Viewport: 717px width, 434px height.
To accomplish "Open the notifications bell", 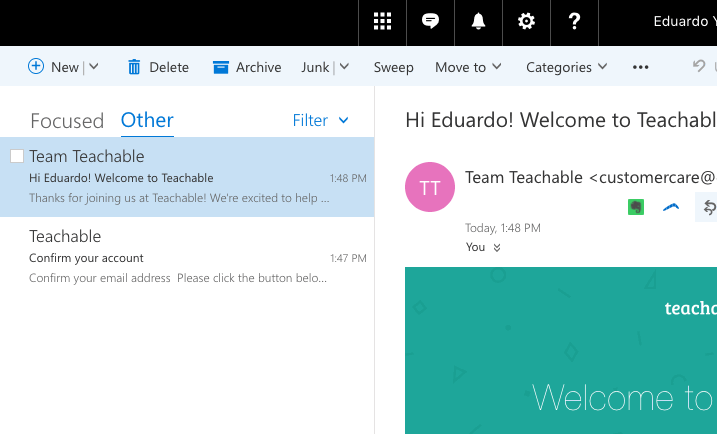I will tap(478, 21).
